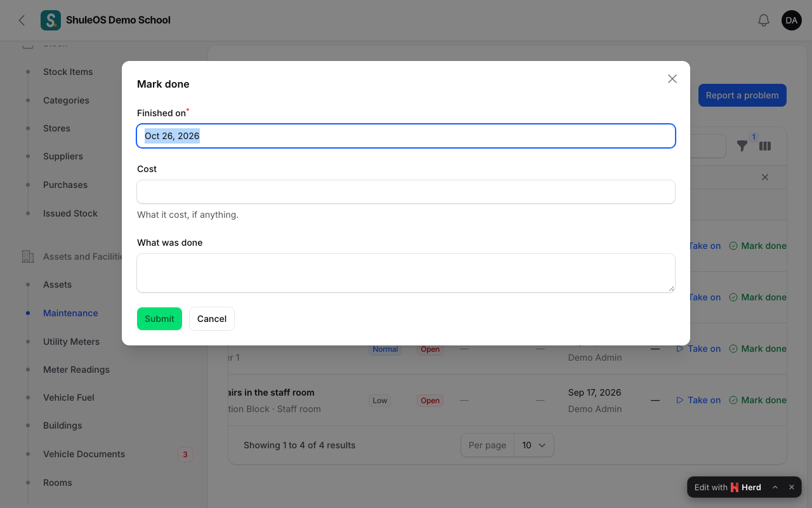The width and height of the screenshot is (812, 508).
Task: Click Vehicle Documents badge showing 3
Action: click(x=185, y=454)
